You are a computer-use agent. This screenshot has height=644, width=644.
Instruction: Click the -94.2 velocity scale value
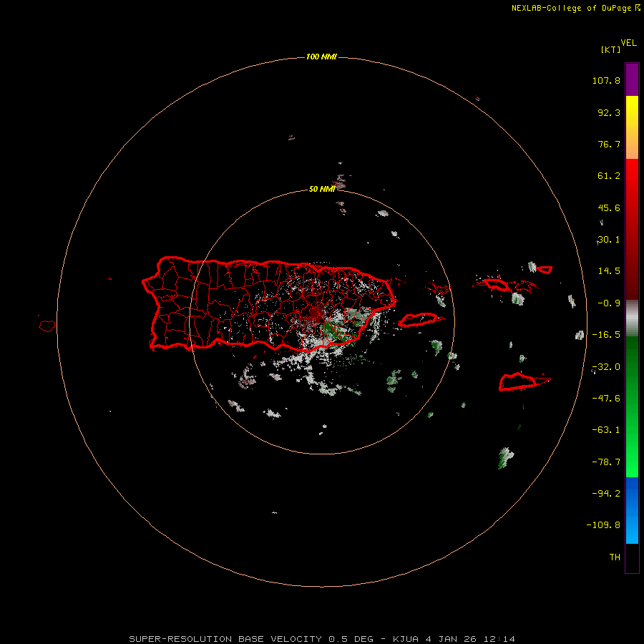click(606, 493)
